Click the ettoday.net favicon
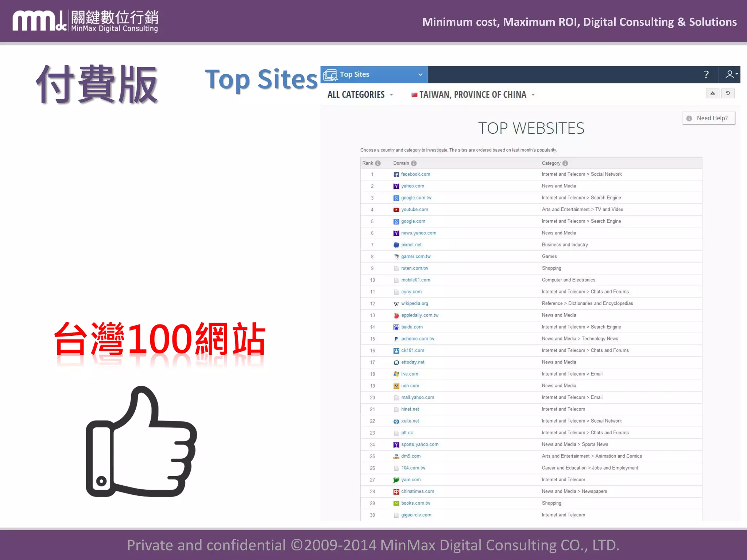 396,362
